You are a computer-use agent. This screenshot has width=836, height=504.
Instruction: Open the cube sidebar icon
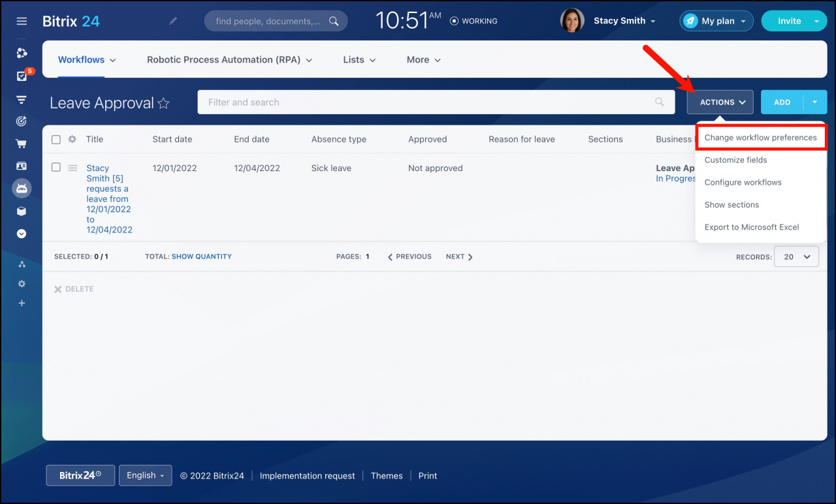[x=22, y=211]
